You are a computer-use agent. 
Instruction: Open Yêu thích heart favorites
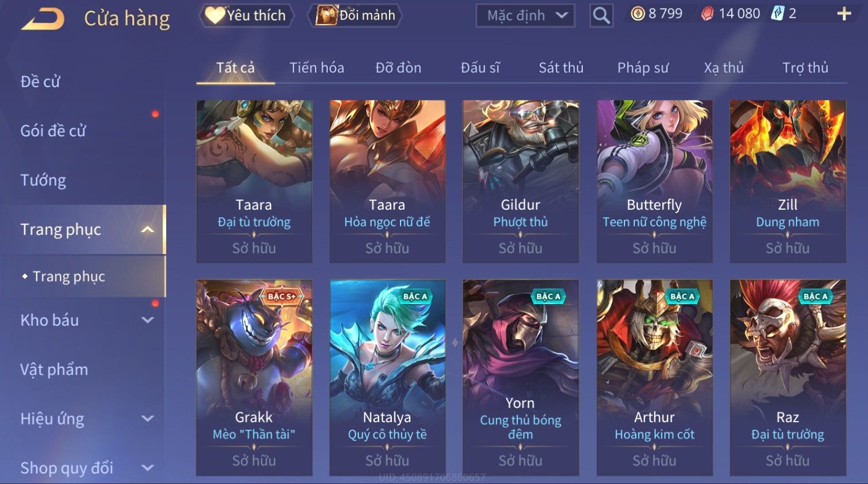click(x=246, y=15)
